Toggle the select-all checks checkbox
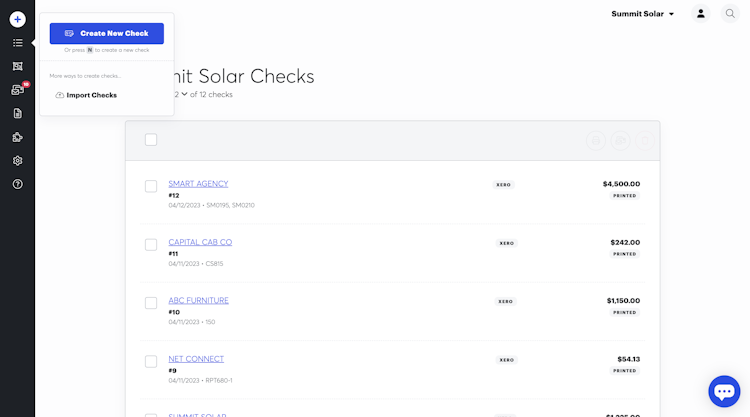The height and width of the screenshot is (417, 750). [151, 140]
